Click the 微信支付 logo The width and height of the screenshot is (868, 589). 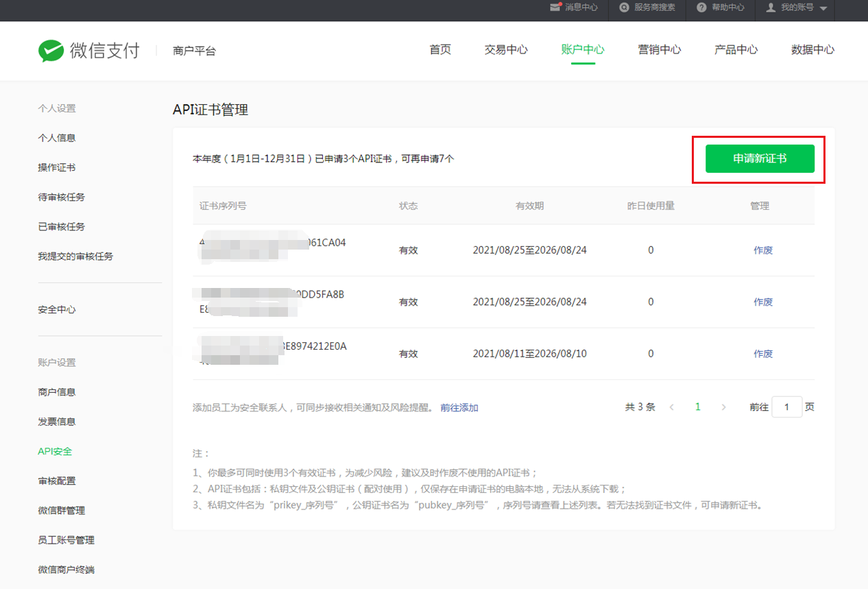coord(88,51)
